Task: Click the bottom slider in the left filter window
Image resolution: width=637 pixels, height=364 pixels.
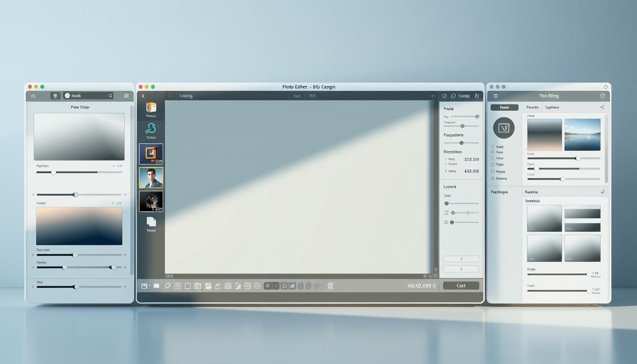Action: pyautogui.click(x=79, y=287)
